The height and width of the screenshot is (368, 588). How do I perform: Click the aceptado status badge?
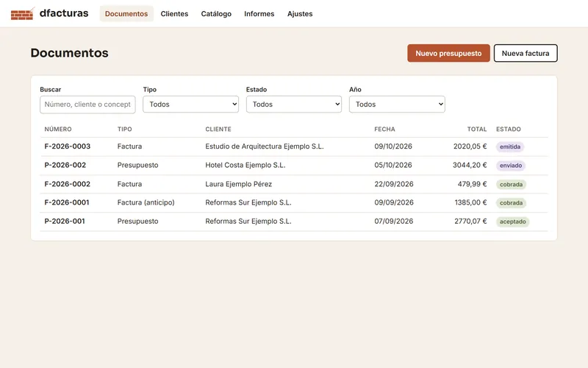point(512,222)
